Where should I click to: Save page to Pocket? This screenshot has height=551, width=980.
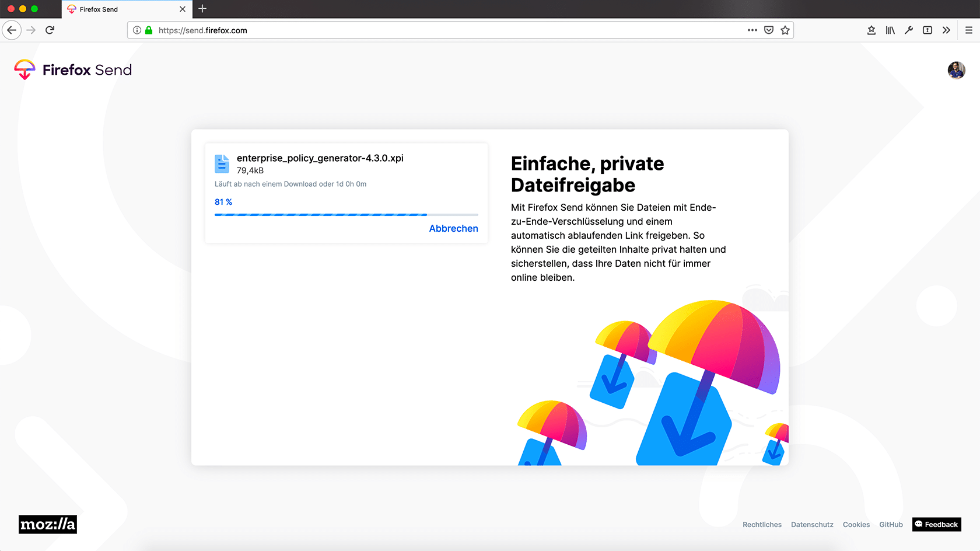[x=769, y=30]
